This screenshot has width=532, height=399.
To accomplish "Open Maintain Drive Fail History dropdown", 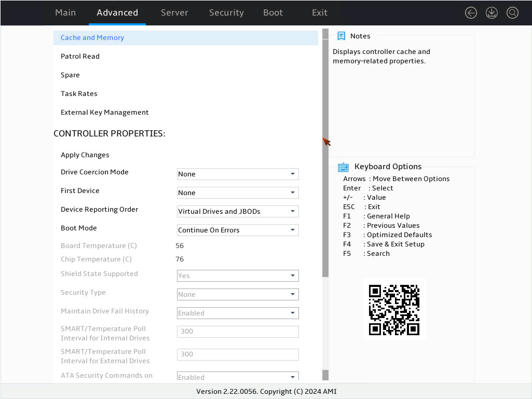I will tap(238, 313).
